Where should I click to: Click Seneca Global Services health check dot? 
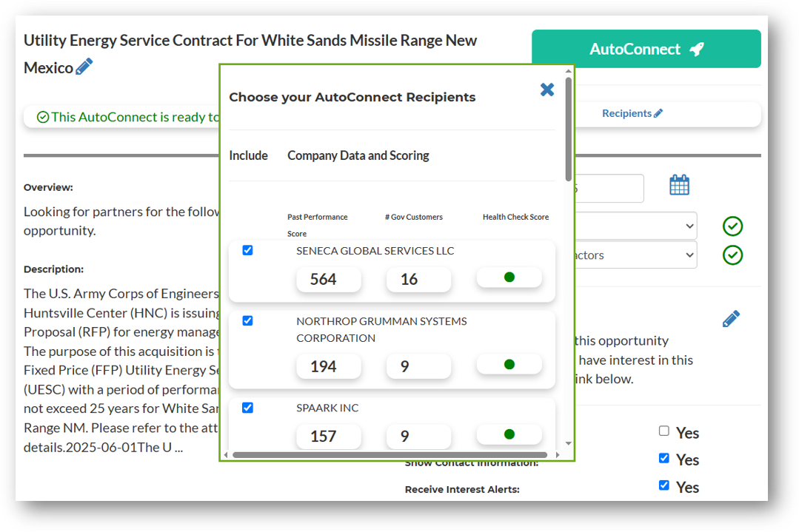click(x=509, y=277)
